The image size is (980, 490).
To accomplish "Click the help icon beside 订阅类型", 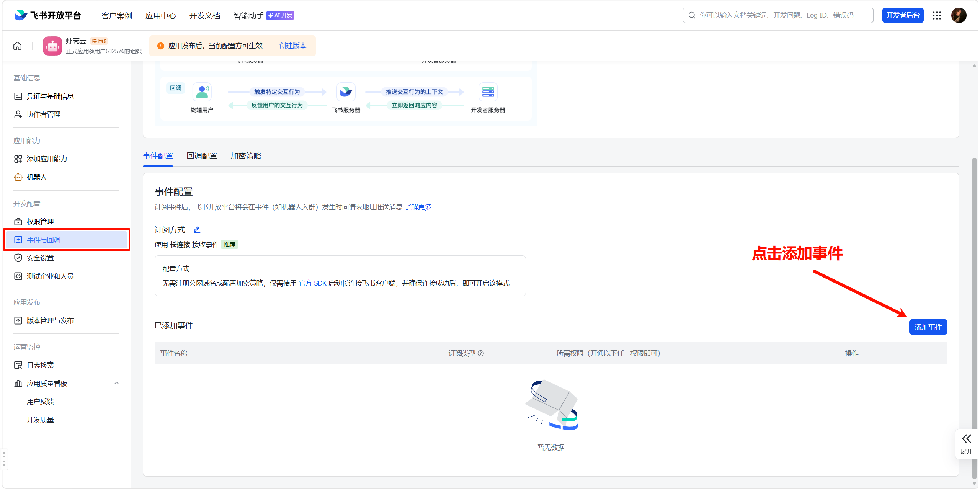I will point(481,353).
